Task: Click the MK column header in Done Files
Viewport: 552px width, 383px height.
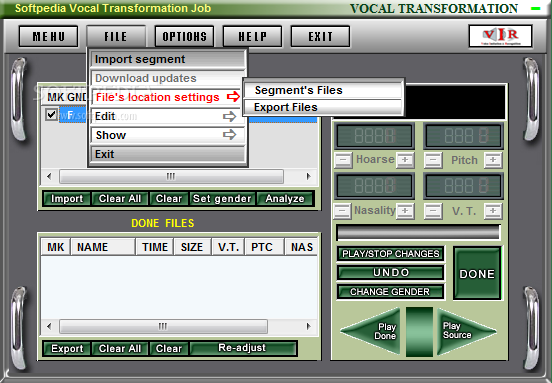Action: 56,247
